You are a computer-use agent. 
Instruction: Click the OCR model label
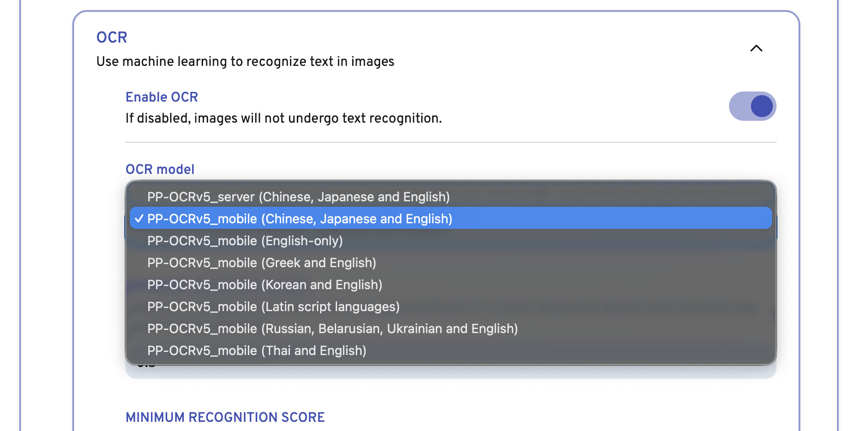click(160, 169)
